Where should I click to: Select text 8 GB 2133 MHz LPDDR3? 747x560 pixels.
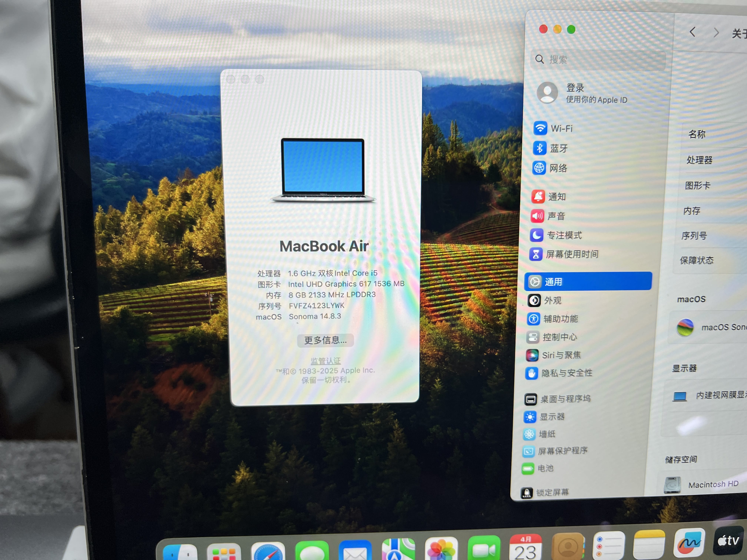[x=332, y=295]
